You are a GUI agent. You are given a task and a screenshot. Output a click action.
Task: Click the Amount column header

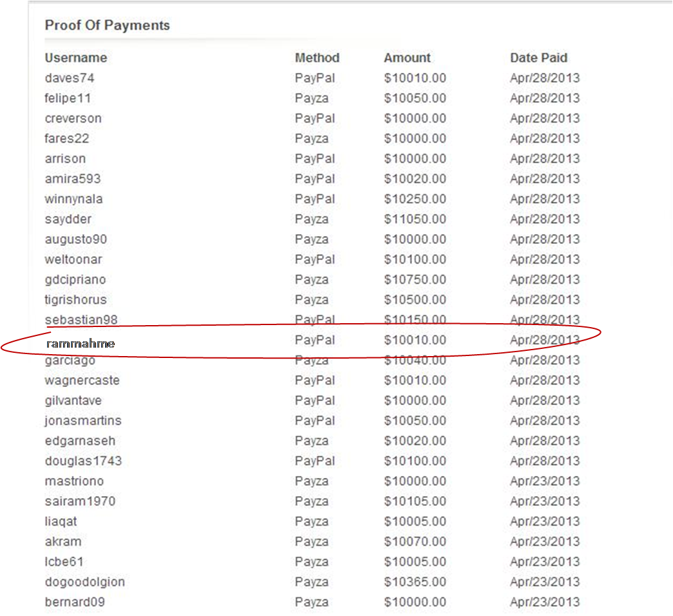407,58
